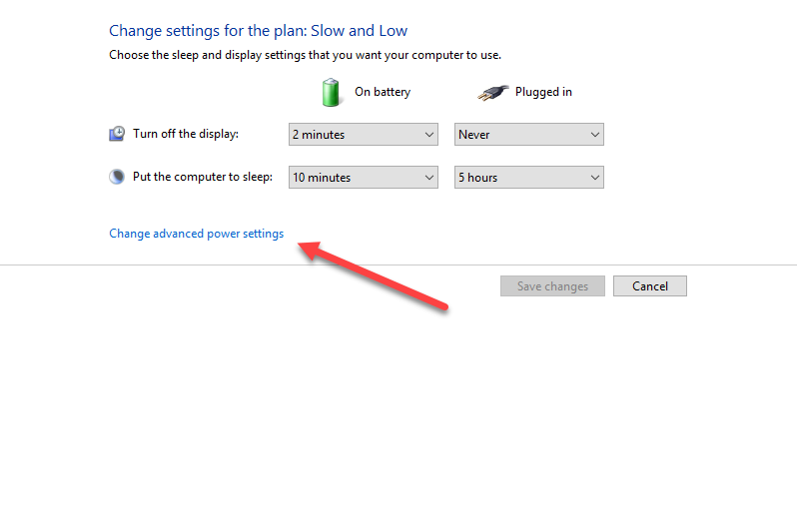This screenshot has height=532, width=797.
Task: Select the Put the computer to sleep label
Action: point(203,177)
